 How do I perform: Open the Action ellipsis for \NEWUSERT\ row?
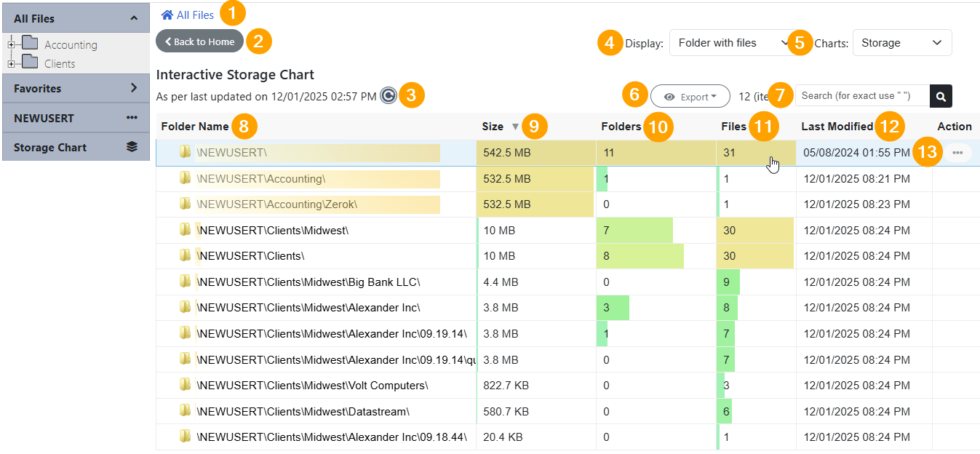coord(957,153)
